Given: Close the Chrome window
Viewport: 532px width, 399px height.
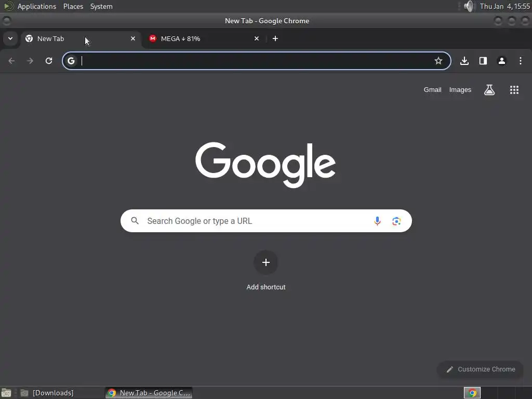Looking at the screenshot, I should pos(525,21).
